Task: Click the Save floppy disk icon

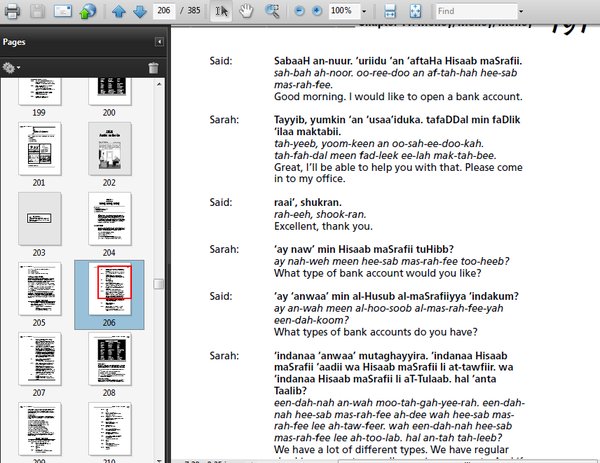Action: coord(37,11)
